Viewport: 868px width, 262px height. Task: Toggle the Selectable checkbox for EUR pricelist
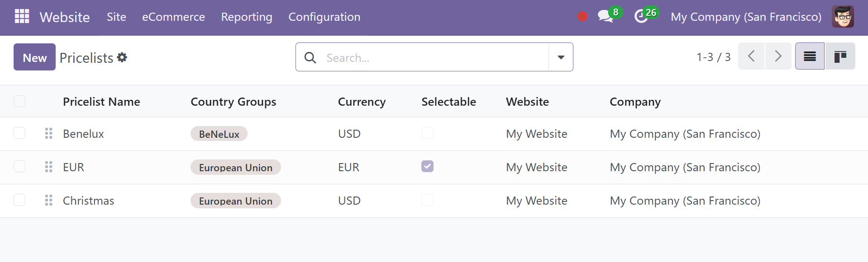(427, 167)
